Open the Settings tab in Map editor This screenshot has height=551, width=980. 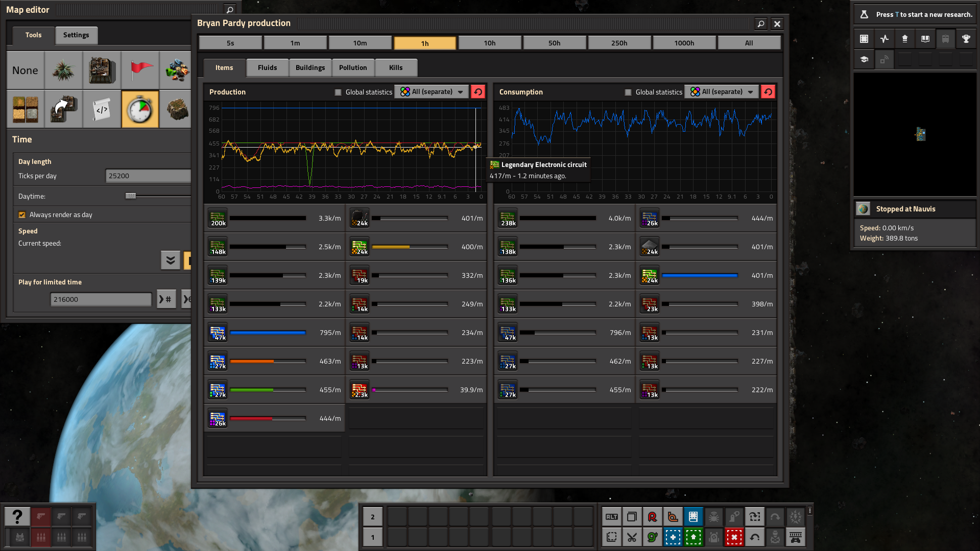coord(76,35)
